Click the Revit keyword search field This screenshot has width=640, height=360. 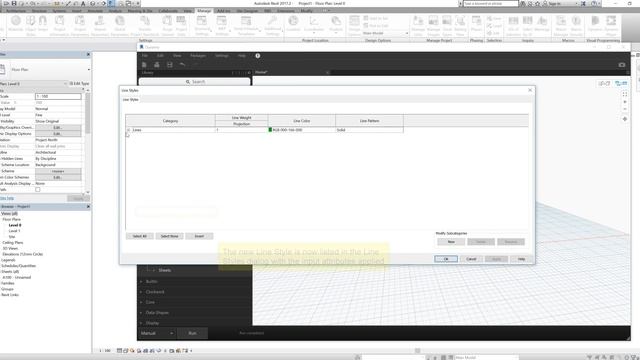tap(491, 3)
